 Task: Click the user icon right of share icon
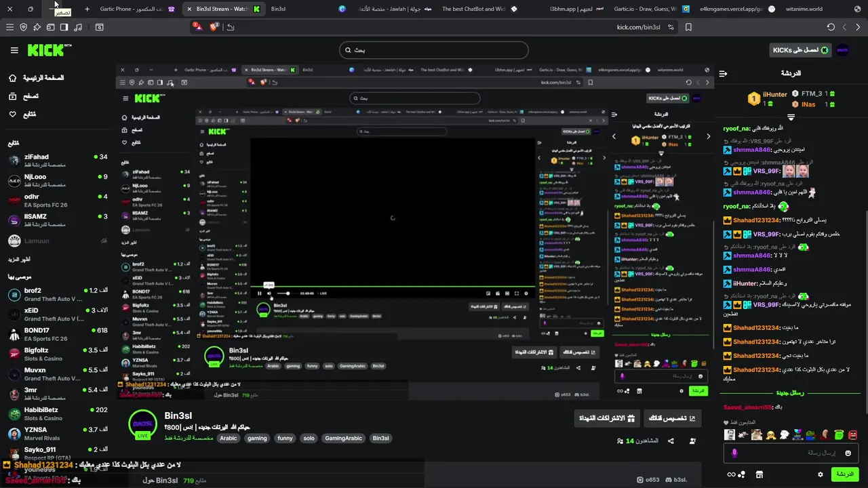692,441
